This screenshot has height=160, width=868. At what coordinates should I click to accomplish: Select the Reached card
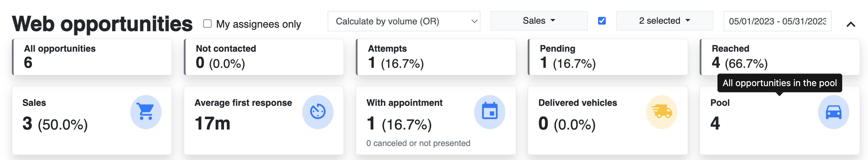pyautogui.click(x=780, y=57)
